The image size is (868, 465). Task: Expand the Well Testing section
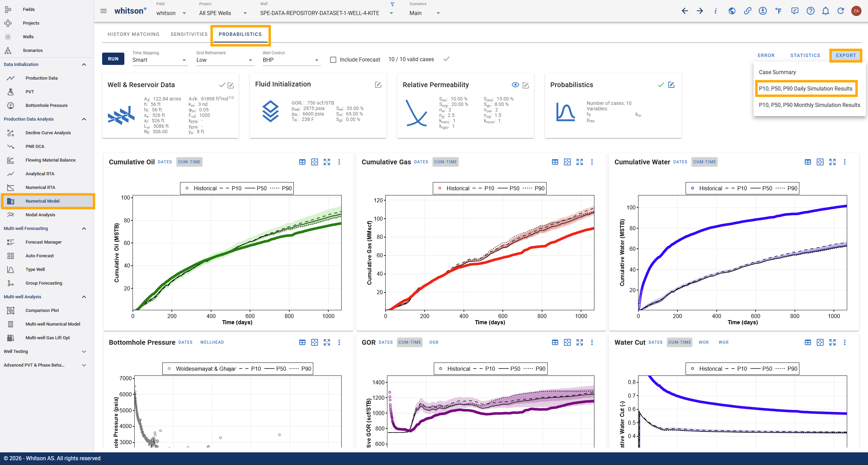coord(84,352)
